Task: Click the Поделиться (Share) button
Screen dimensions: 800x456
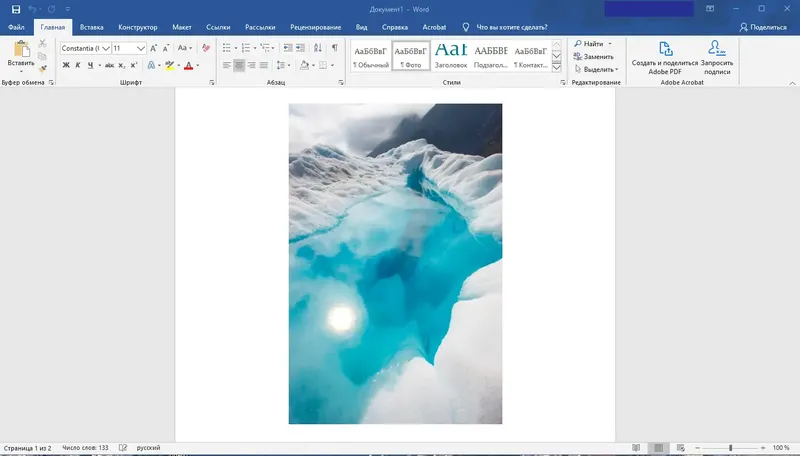Action: (763, 28)
